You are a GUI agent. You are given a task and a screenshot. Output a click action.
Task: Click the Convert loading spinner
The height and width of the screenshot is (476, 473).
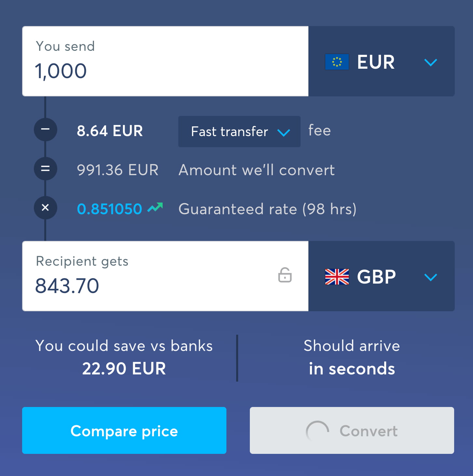(317, 431)
